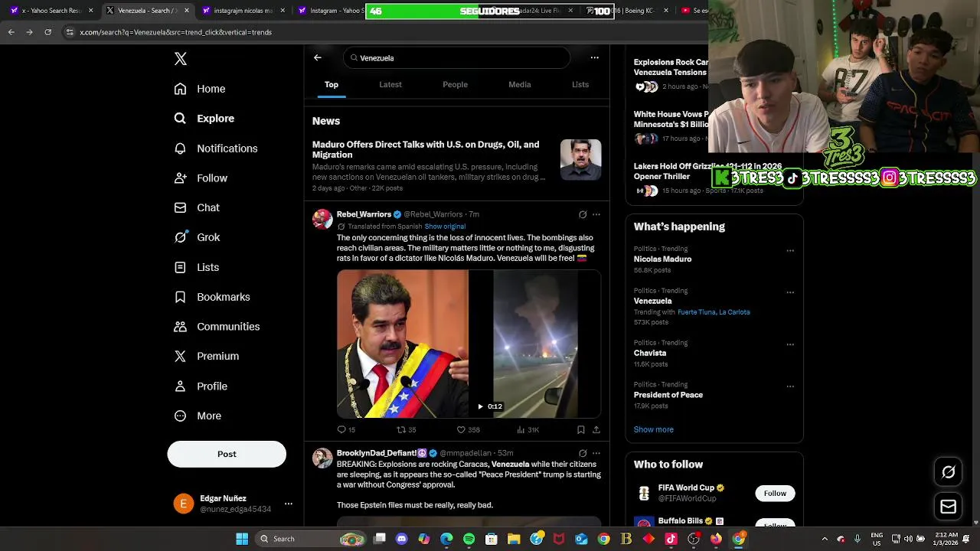980x551 pixels.
Task: Open the Explore page
Action: 204,119
